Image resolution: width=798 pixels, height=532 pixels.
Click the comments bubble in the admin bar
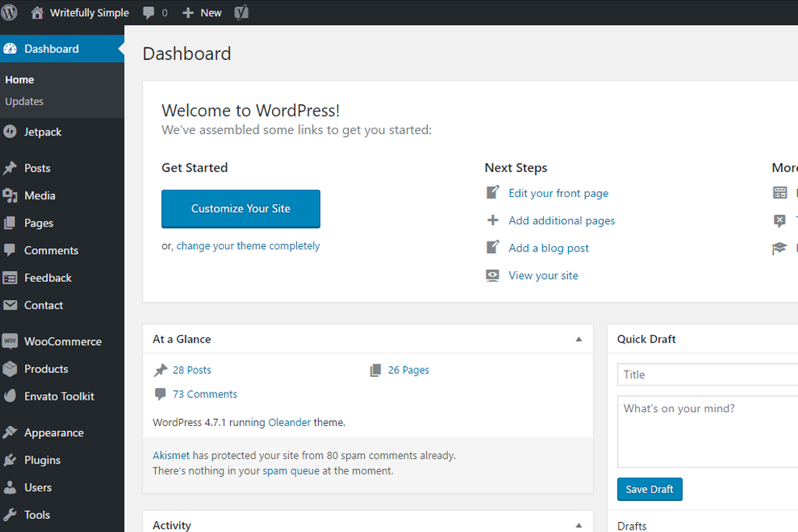coord(148,12)
